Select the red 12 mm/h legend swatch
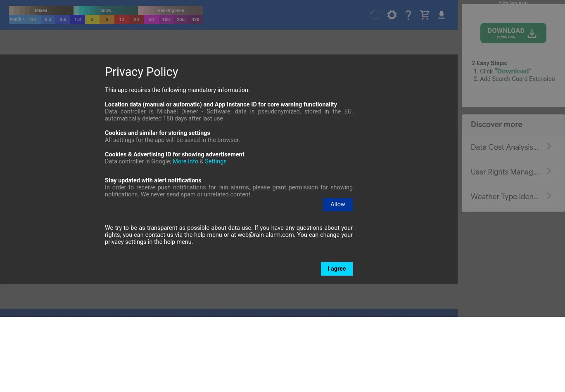Screen dimensions: 565x392 [x=121, y=19]
